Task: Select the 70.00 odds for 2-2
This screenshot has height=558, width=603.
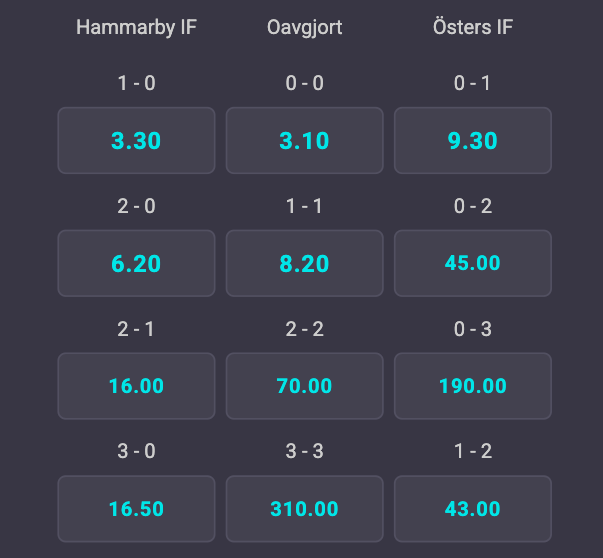Action: [304, 386]
